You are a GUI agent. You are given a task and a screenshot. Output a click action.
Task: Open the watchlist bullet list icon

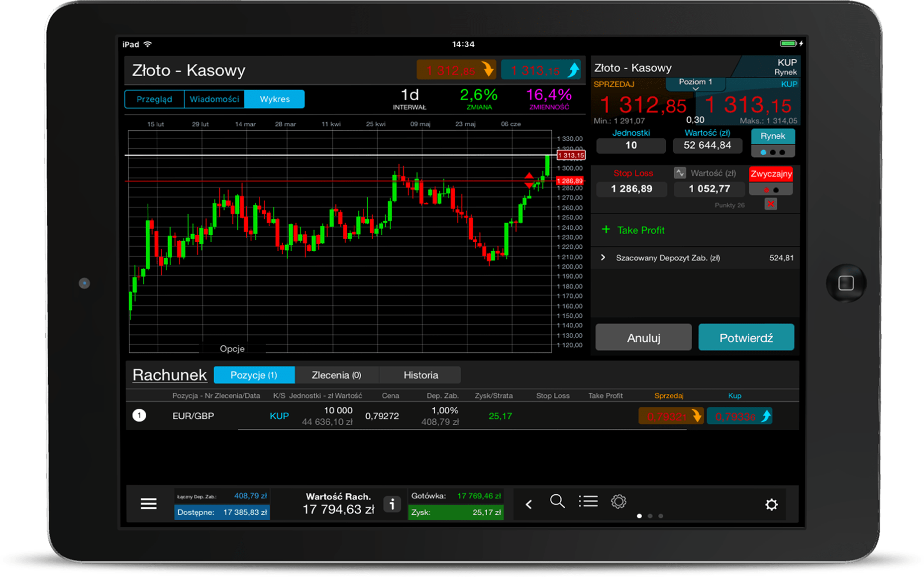tap(588, 501)
